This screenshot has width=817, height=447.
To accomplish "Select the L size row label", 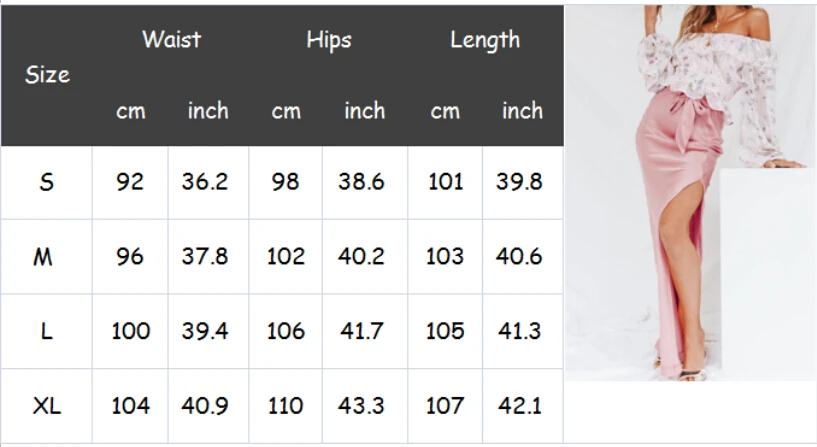I will [46, 331].
